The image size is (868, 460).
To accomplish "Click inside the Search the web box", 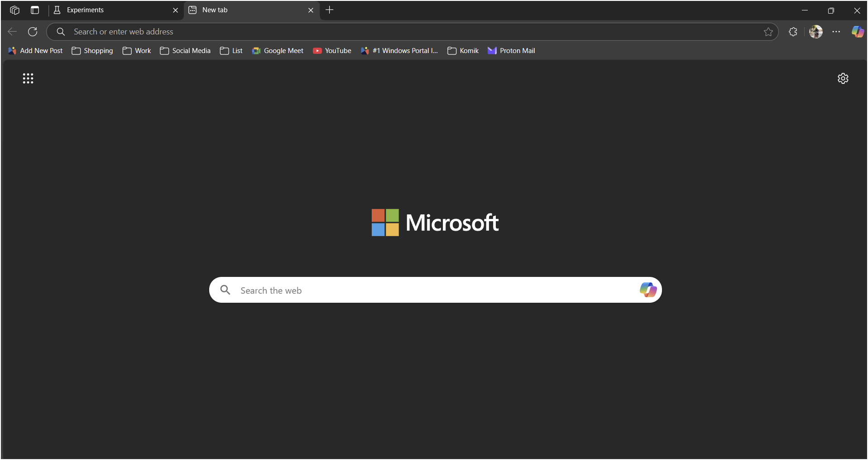I will 435,290.
